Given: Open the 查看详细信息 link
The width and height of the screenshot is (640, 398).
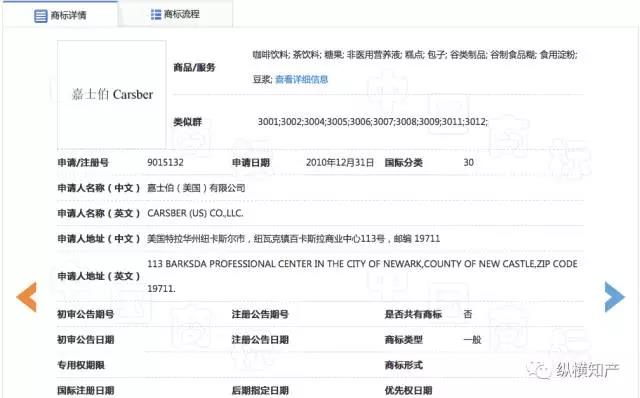Looking at the screenshot, I should tap(302, 79).
